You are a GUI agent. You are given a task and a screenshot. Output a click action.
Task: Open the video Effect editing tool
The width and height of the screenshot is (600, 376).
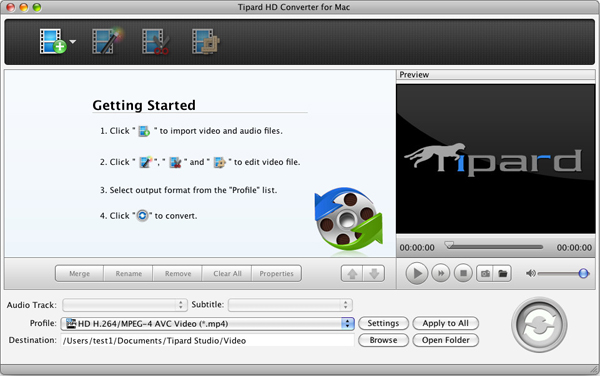[108, 41]
